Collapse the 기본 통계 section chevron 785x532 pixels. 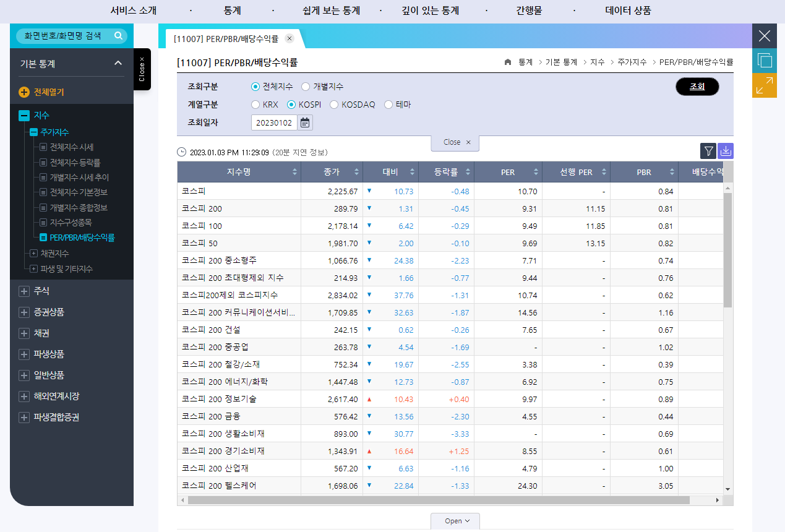pos(118,63)
